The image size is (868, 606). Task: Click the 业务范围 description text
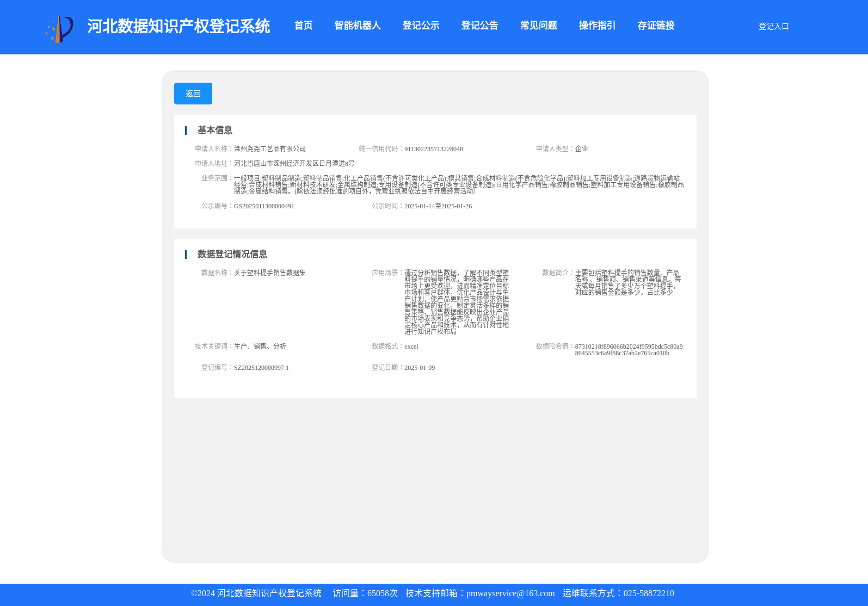pyautogui.click(x=459, y=184)
